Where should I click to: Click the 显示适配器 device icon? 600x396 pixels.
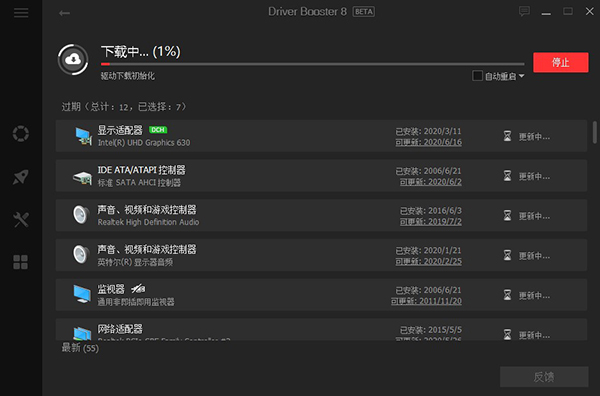[83, 136]
